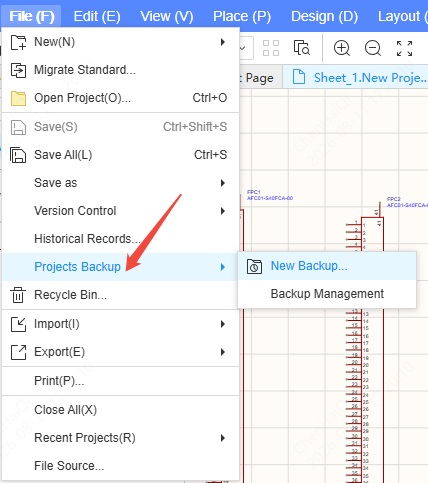
Task: Click the fit-to-screen arrows icon
Action: (404, 48)
